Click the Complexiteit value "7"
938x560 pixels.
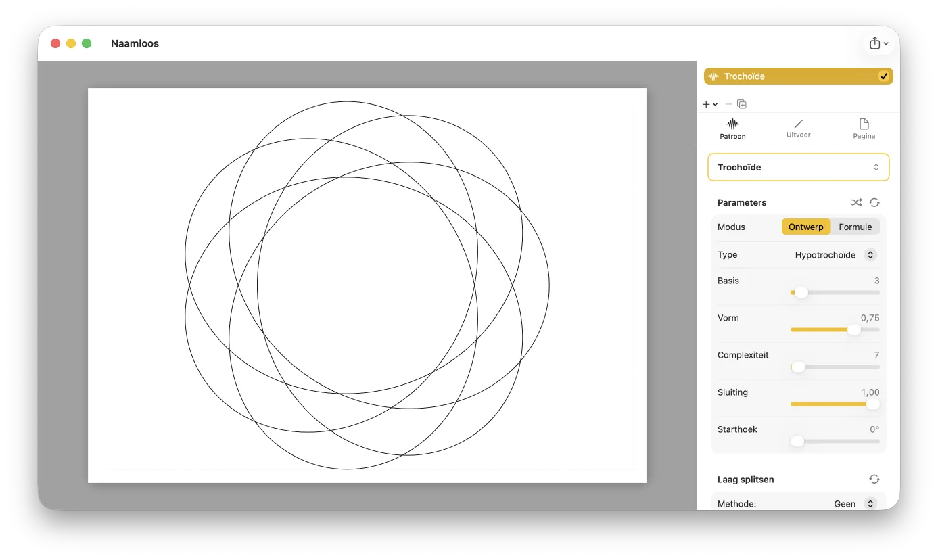[x=876, y=355]
